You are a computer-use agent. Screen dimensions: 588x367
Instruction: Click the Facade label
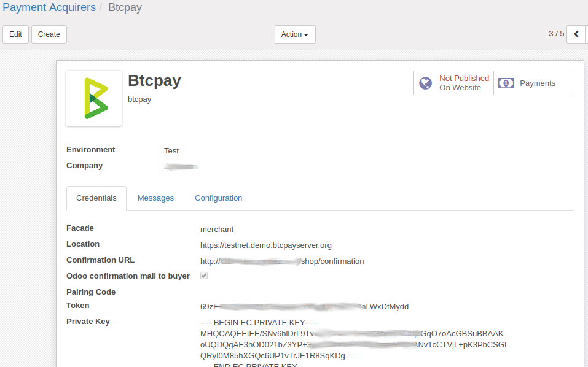[x=80, y=228]
